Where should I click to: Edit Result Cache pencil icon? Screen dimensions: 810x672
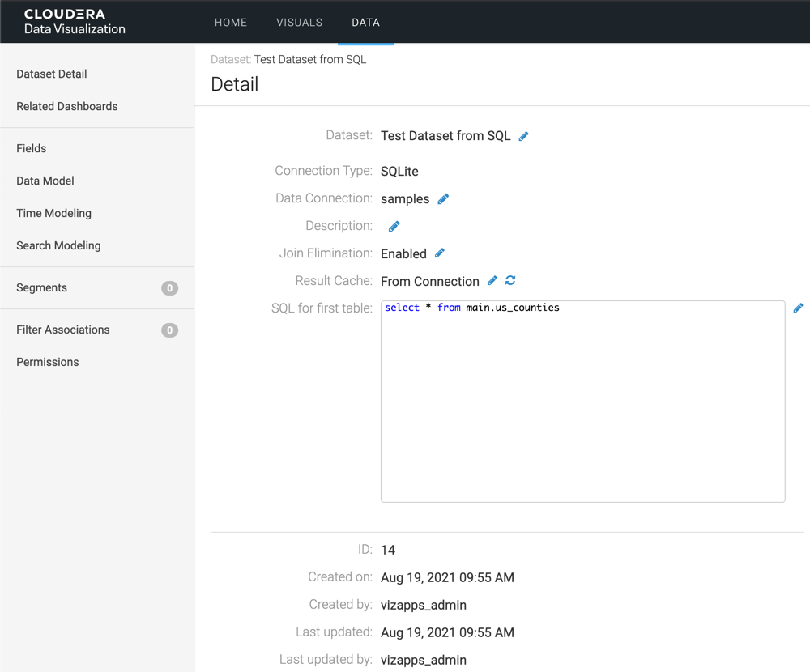(492, 281)
